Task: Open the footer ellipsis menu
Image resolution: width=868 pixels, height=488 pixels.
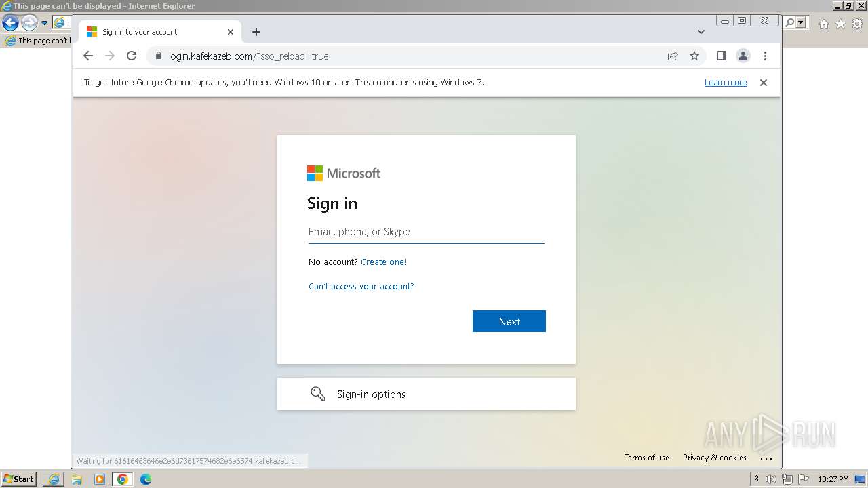Action: (x=766, y=457)
